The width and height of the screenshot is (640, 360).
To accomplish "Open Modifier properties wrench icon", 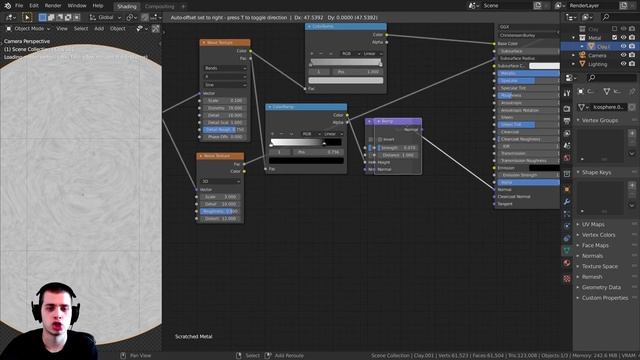I will click(567, 202).
